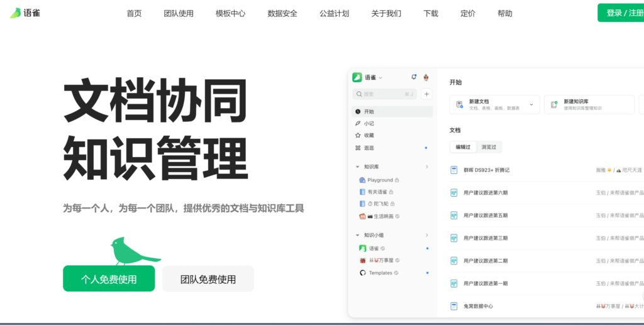Click the notification bell icon in sidebar

click(x=414, y=77)
